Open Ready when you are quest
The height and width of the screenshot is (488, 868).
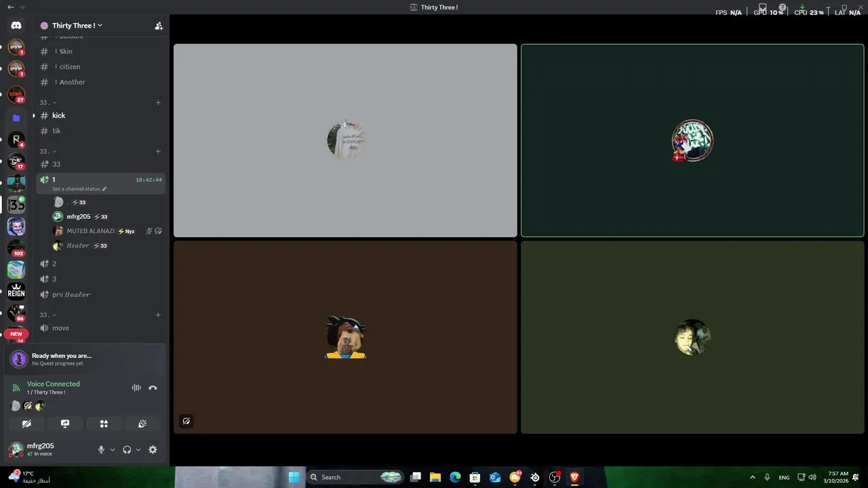coord(85,359)
